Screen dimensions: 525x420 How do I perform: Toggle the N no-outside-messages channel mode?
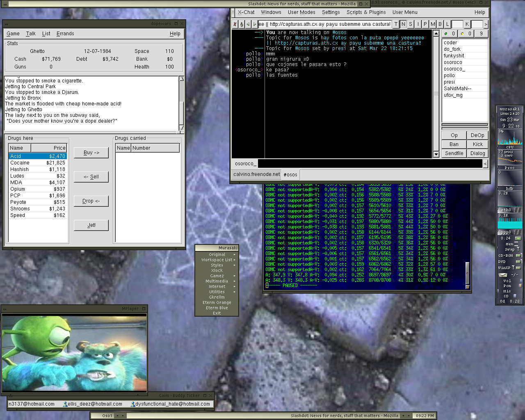tap(403, 24)
